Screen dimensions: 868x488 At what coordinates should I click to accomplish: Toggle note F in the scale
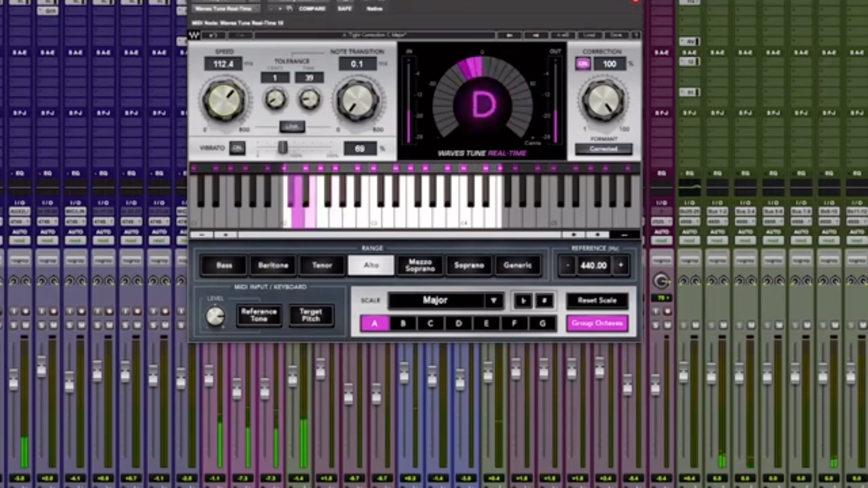coord(514,324)
